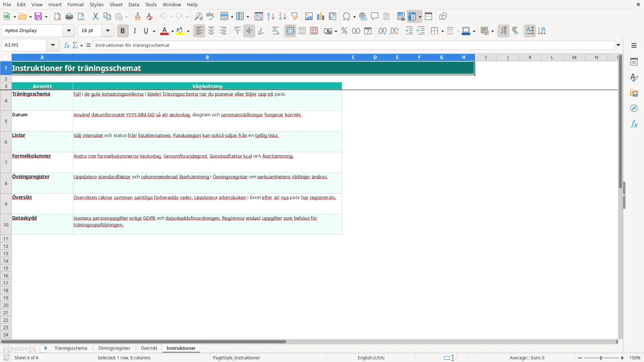
Task: Add a decimal place
Action: tap(382, 31)
